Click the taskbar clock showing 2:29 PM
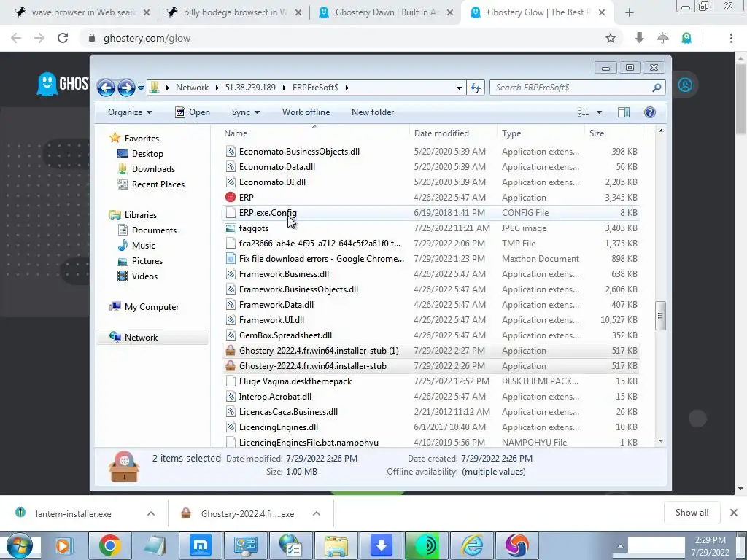 [710, 546]
